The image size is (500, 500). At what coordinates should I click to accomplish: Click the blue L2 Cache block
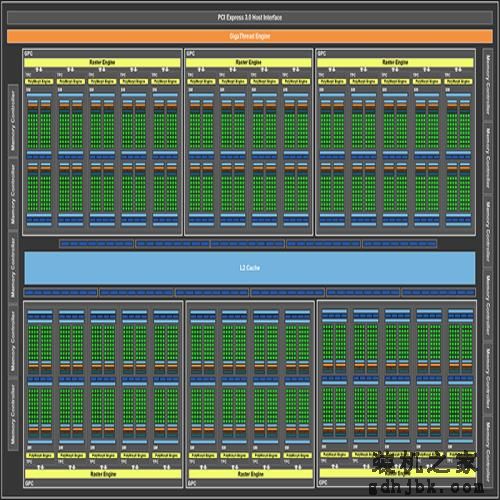coord(250,268)
